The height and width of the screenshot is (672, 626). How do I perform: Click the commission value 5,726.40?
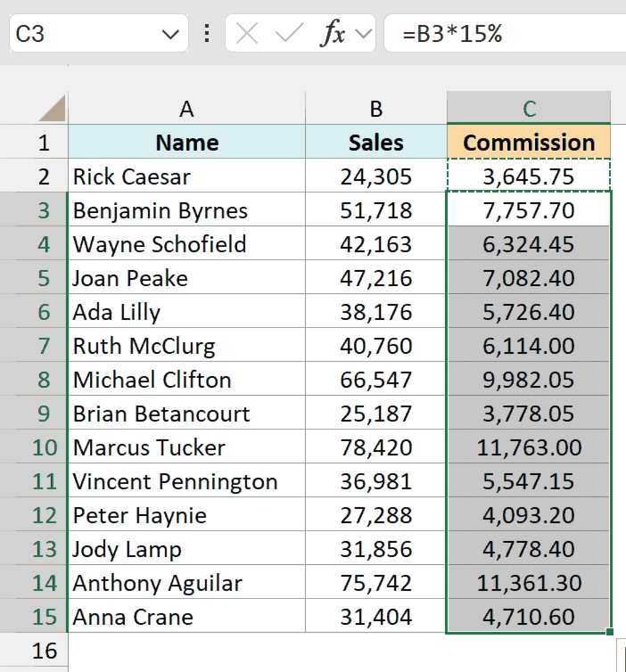[529, 312]
